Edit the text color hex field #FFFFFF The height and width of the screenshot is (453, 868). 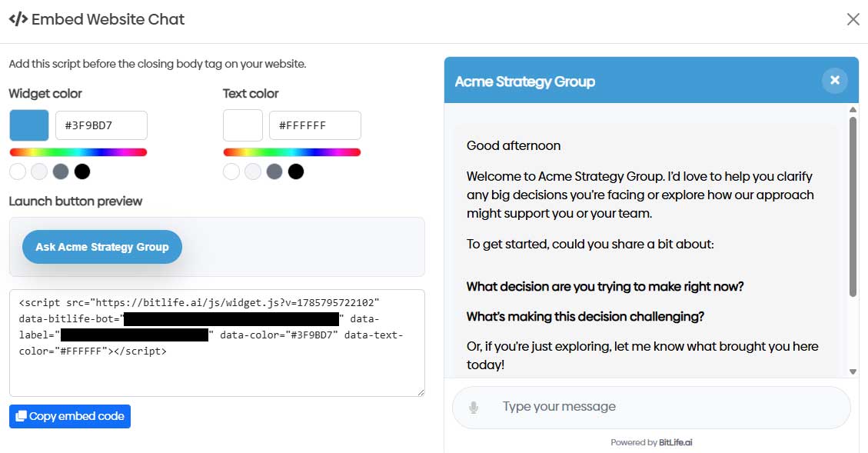coord(315,125)
